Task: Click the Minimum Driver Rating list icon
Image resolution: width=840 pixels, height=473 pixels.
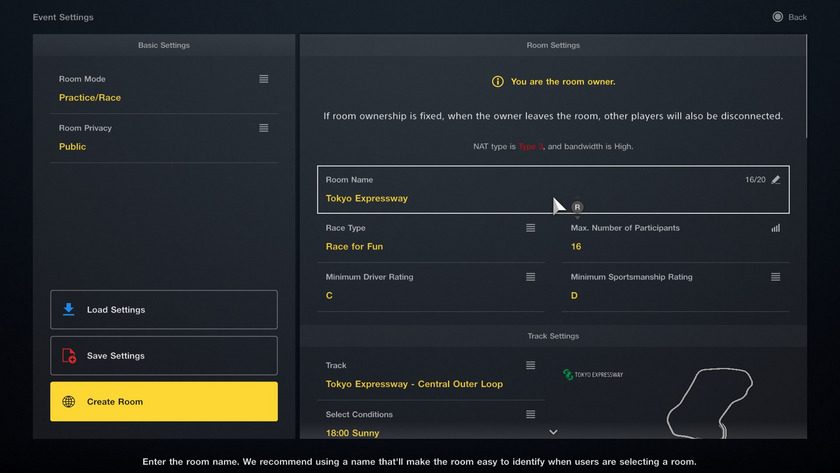Action: click(530, 277)
